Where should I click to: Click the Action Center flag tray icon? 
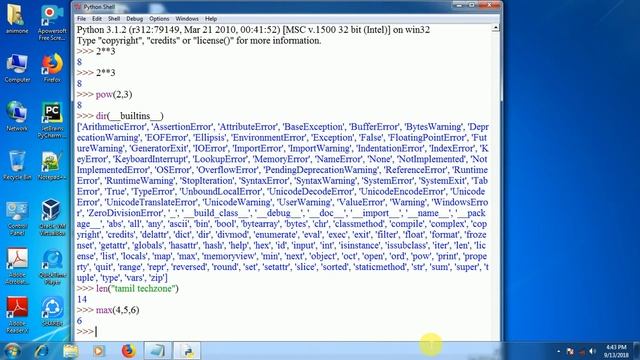pyautogui.click(x=570, y=351)
